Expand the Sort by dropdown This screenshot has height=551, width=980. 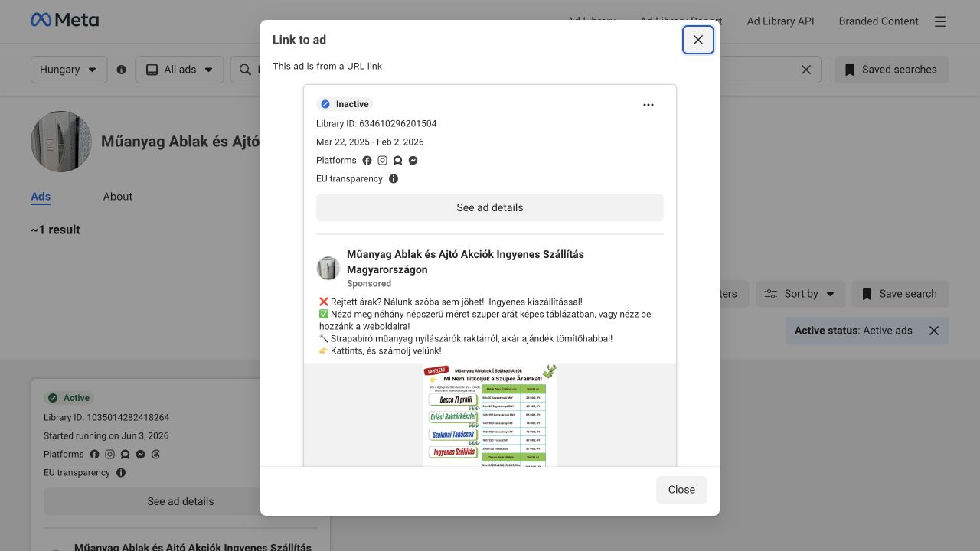coord(801,294)
